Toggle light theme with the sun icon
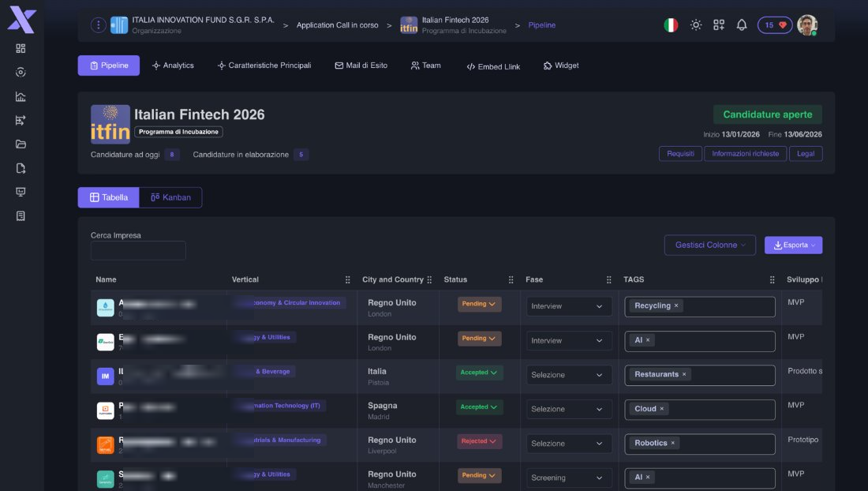This screenshot has width=868, height=491. pos(696,25)
